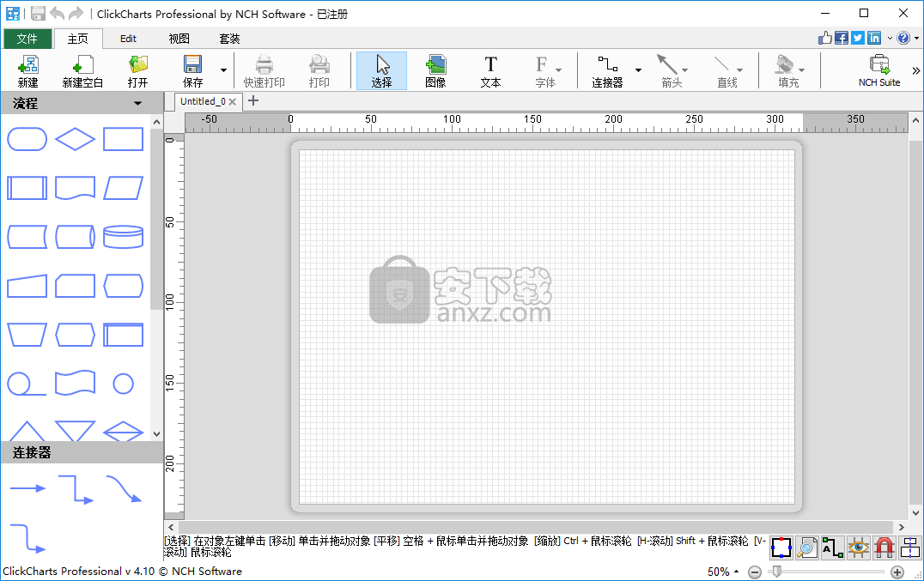
Task: Expand social share icons dropdown arrow
Action: (890, 39)
